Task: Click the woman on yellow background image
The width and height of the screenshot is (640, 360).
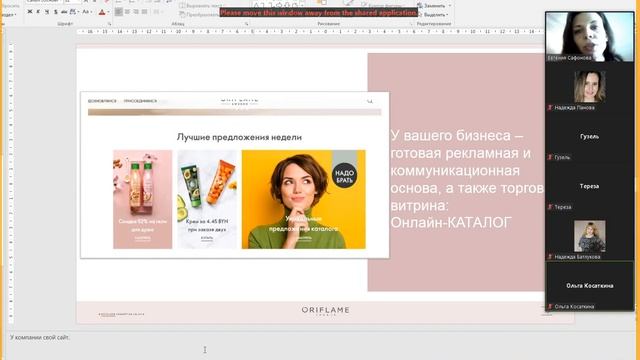Action: tap(304, 199)
